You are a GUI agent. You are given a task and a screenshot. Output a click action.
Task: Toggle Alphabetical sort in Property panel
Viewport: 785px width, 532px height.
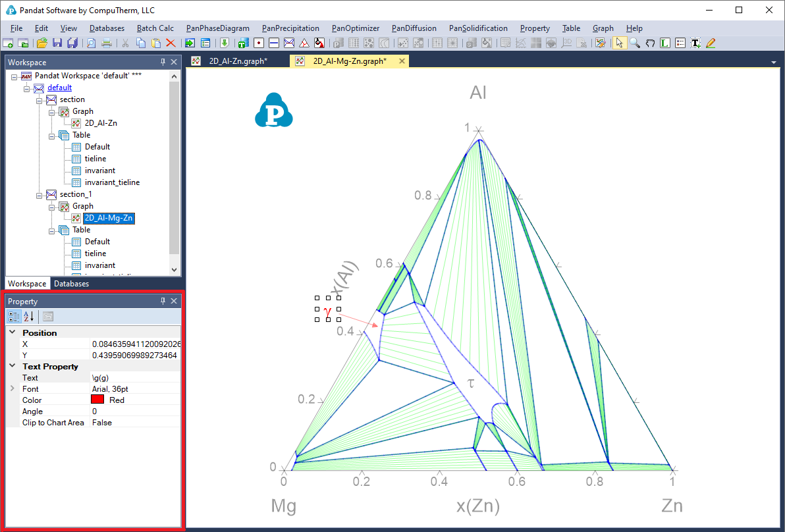28,317
